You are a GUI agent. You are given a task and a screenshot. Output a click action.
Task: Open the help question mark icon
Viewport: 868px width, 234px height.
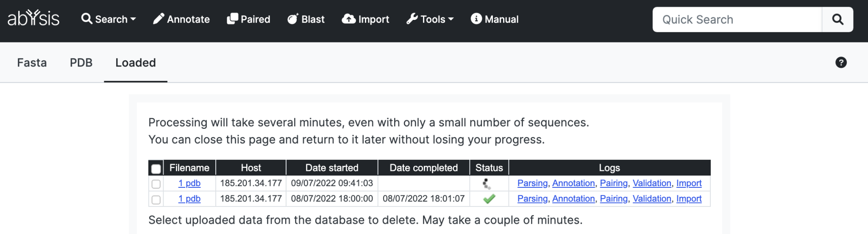coord(841,63)
